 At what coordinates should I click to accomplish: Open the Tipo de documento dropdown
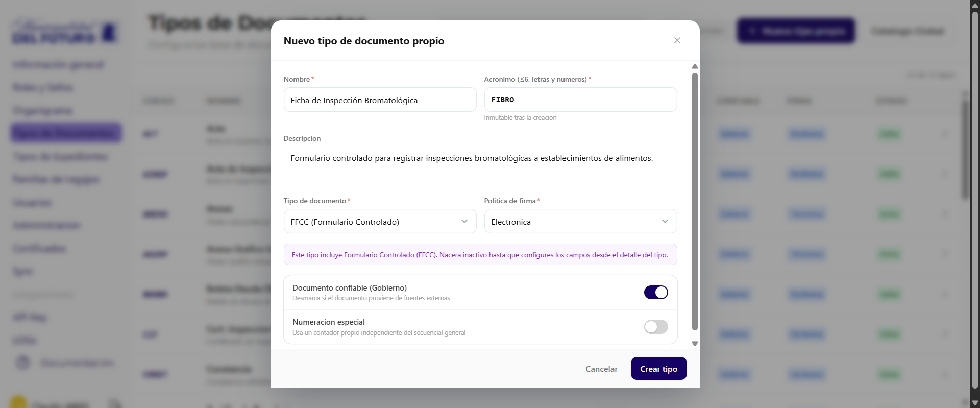380,221
